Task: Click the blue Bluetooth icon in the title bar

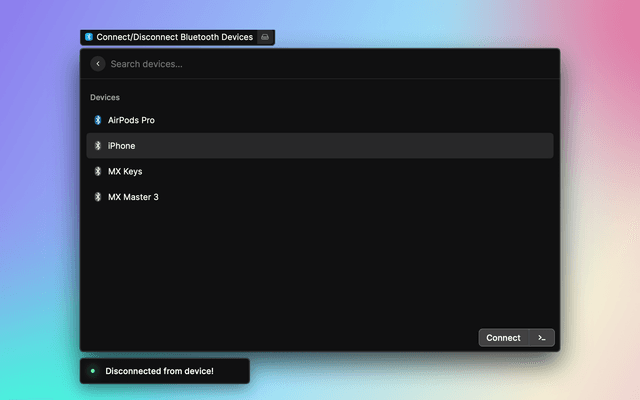Action: (x=89, y=37)
